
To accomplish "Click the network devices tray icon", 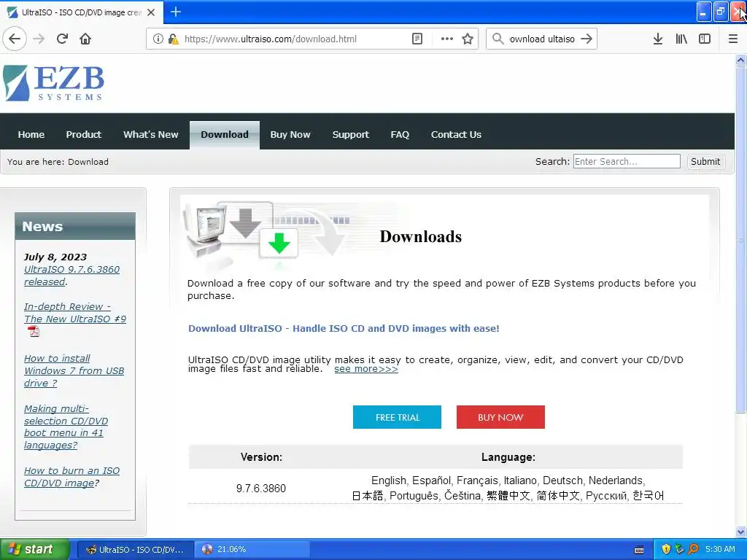I will pyautogui.click(x=679, y=550).
